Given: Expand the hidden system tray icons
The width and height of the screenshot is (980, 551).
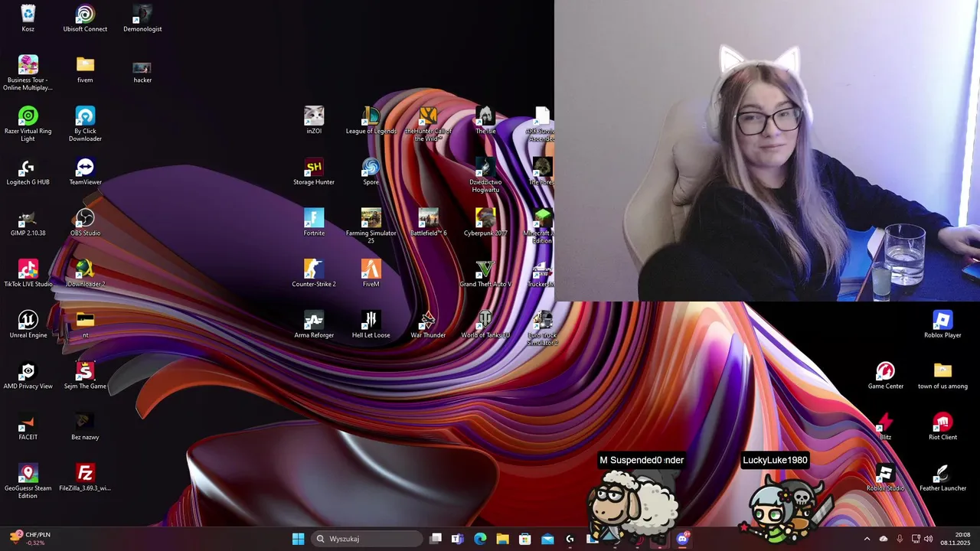Looking at the screenshot, I should click(x=867, y=539).
